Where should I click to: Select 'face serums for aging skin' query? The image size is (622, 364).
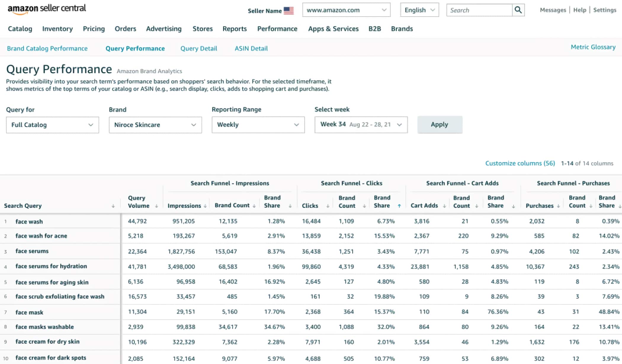pos(52,282)
